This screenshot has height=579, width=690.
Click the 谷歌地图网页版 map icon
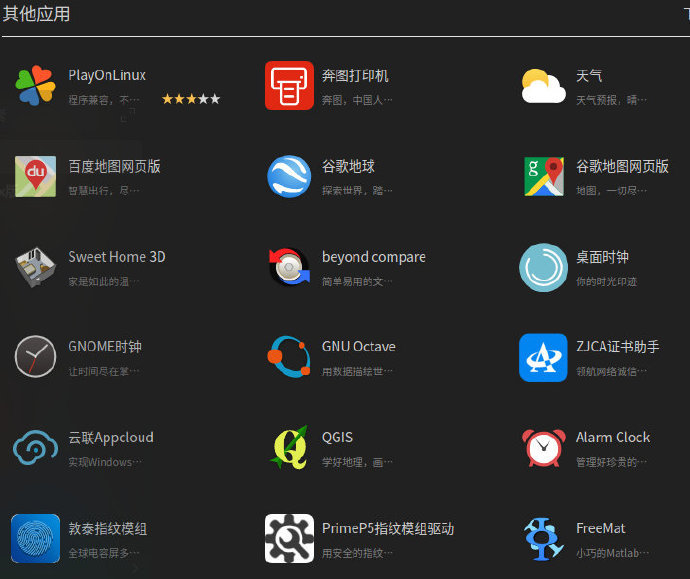tap(543, 176)
